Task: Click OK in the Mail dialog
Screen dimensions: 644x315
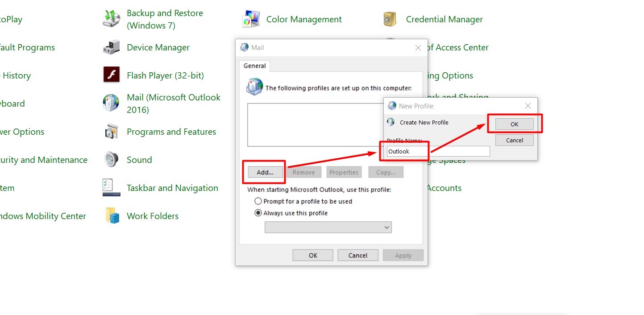Action: (x=313, y=255)
